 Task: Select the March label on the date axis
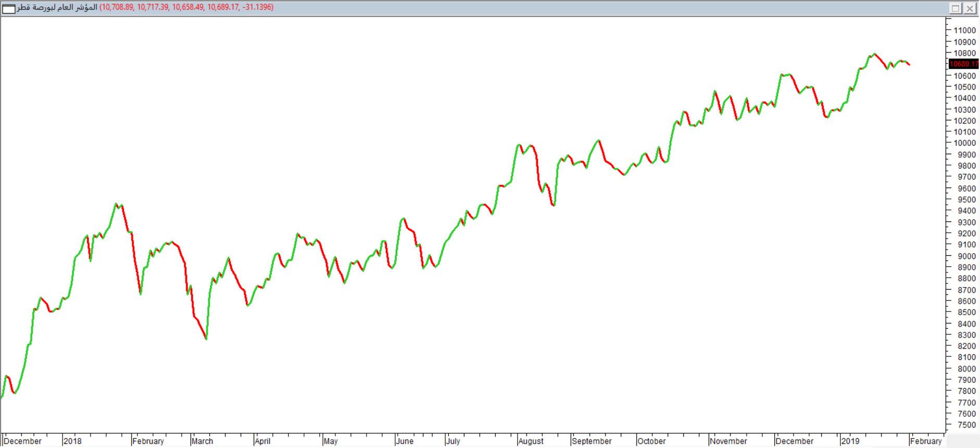coord(202,441)
